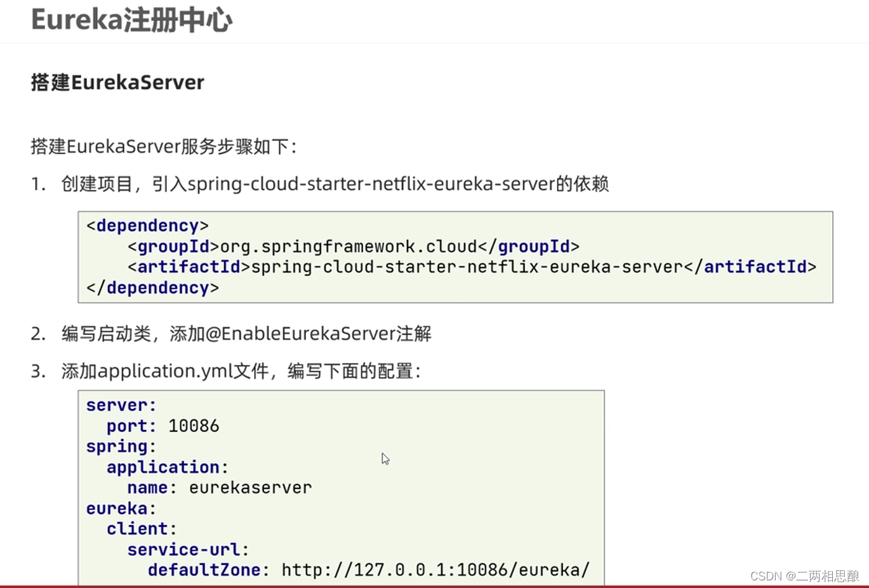
Task: Click the 'eureka:' line in YAML
Action: 121,509
